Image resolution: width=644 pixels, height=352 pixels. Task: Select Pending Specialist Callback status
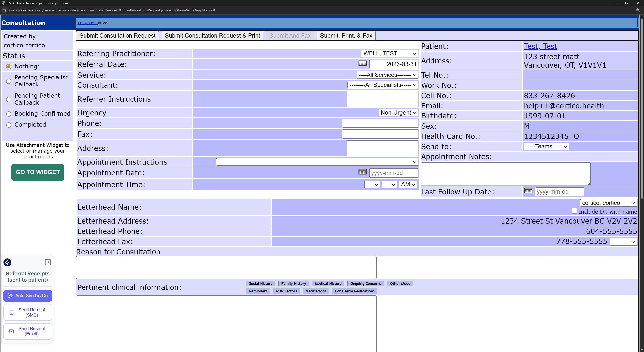pos(9,81)
